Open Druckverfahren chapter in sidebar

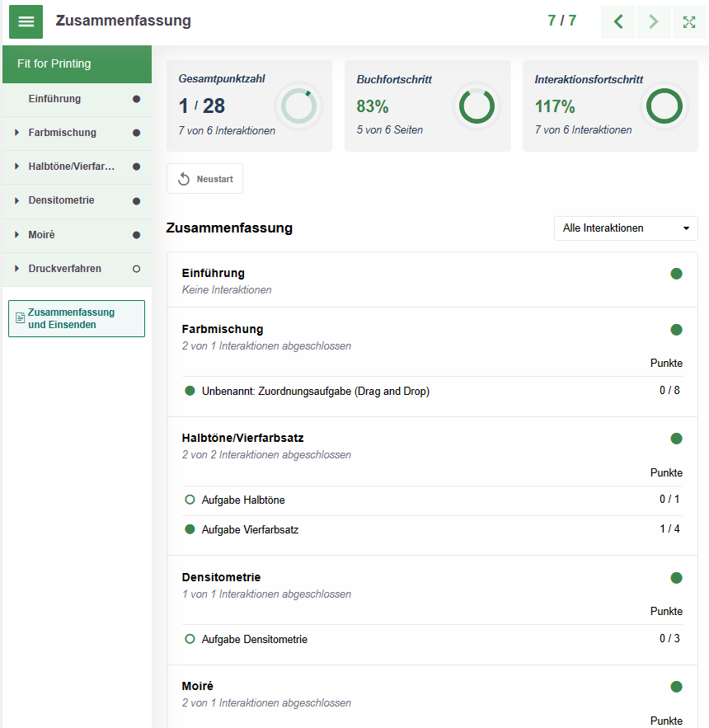pyautogui.click(x=77, y=269)
